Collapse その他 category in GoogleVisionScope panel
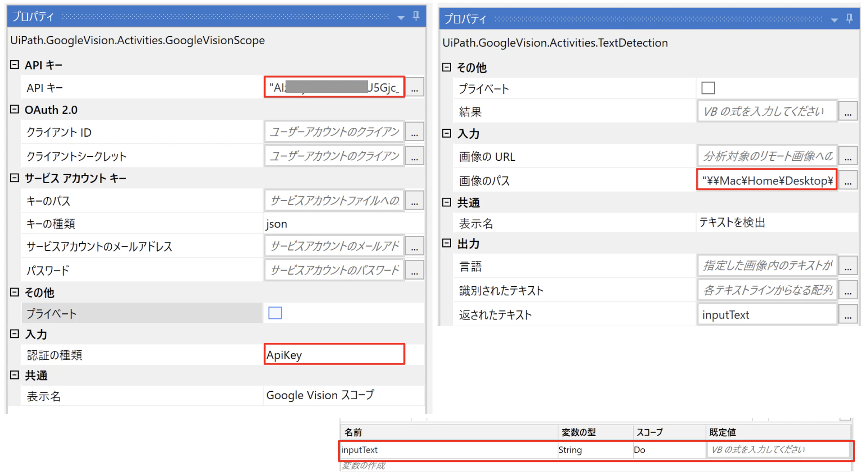This screenshot has height=476, width=868. (14, 292)
